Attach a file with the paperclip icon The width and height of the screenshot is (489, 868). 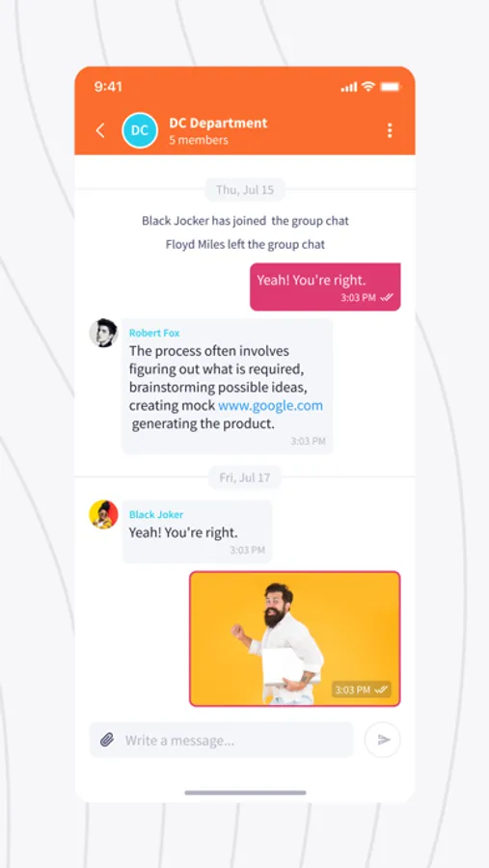pos(107,740)
